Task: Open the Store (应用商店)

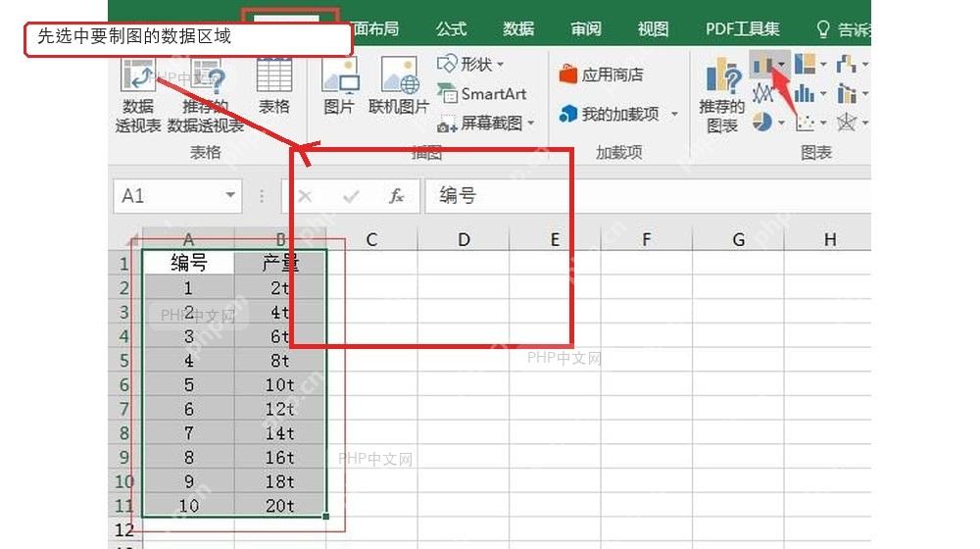Action: point(601,75)
